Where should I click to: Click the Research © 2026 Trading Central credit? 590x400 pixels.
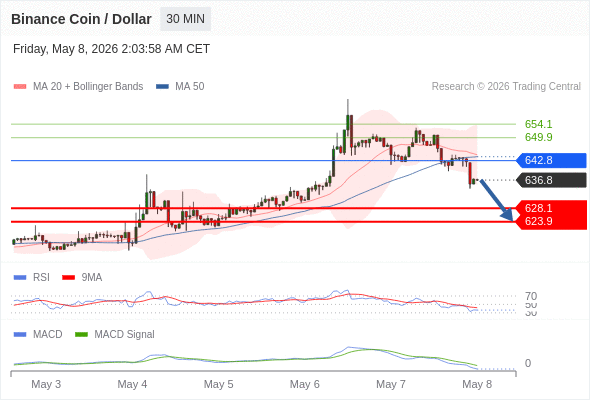pyautogui.click(x=506, y=87)
